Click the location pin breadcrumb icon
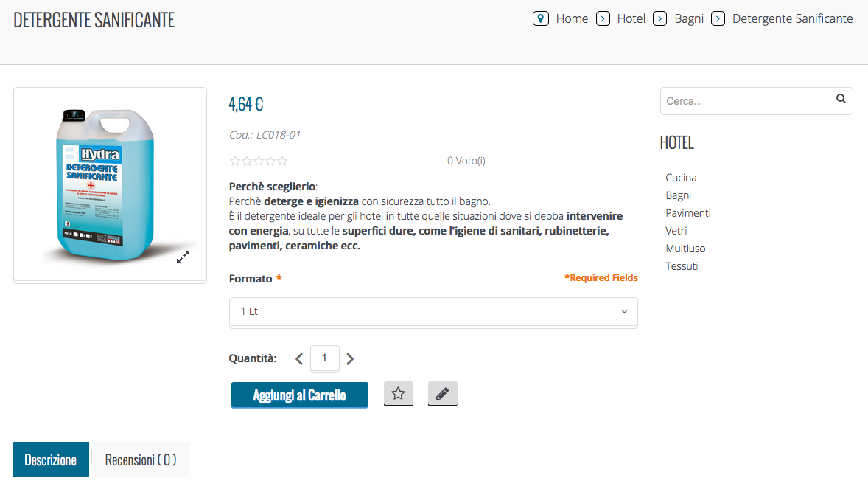The width and height of the screenshot is (868, 486). coord(541,18)
